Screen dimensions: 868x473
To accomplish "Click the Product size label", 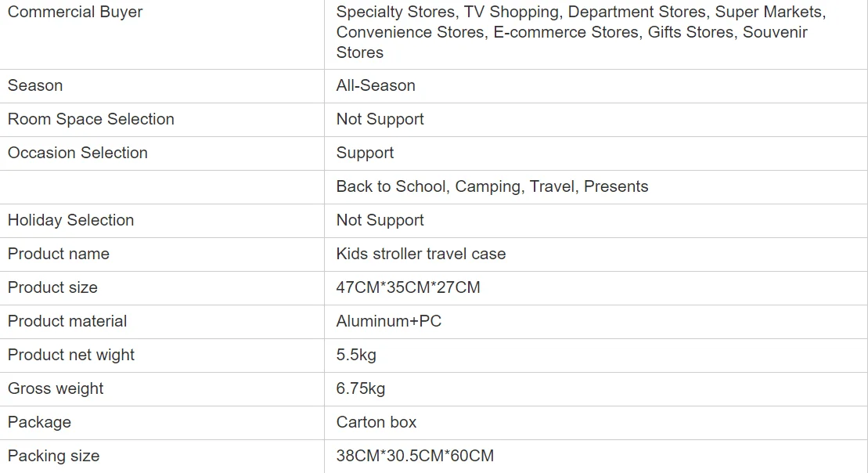I will (x=52, y=287).
